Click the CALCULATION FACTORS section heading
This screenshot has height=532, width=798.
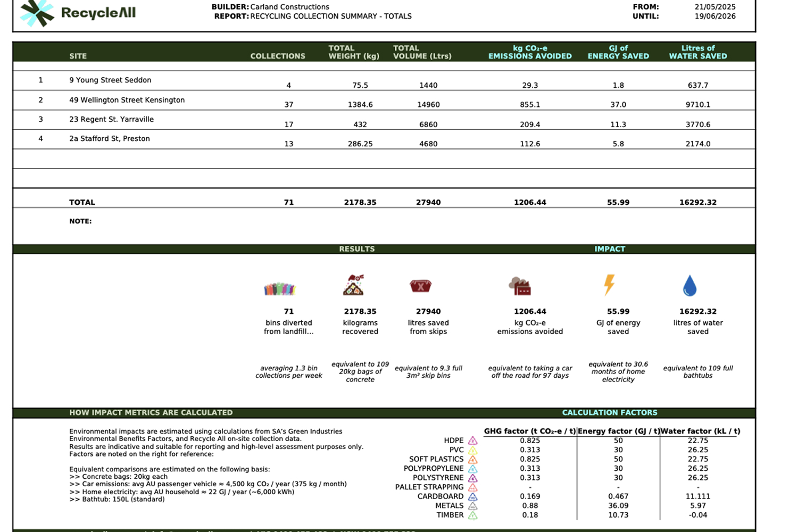[610, 412]
